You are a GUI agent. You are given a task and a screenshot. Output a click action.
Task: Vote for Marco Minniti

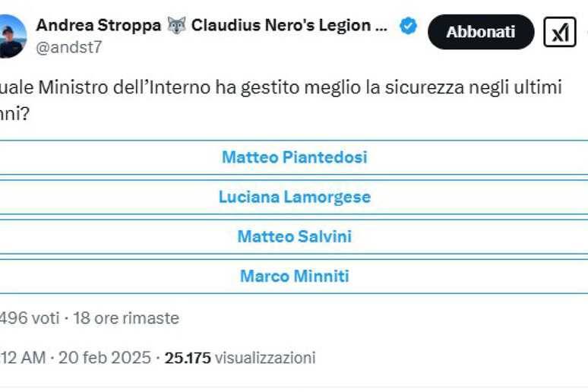294,276
